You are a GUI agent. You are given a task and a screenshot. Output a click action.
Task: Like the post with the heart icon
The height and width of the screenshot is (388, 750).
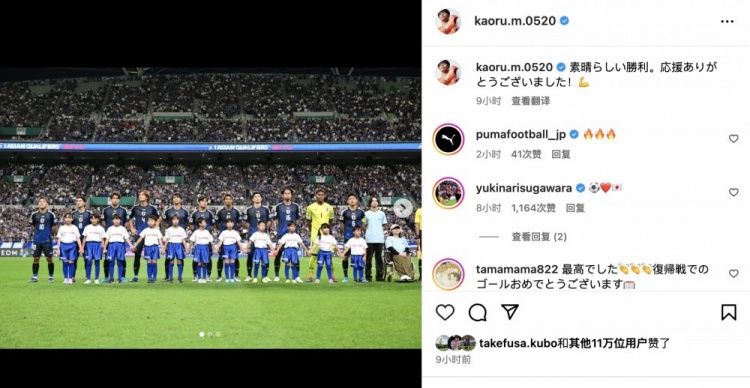[x=445, y=312]
